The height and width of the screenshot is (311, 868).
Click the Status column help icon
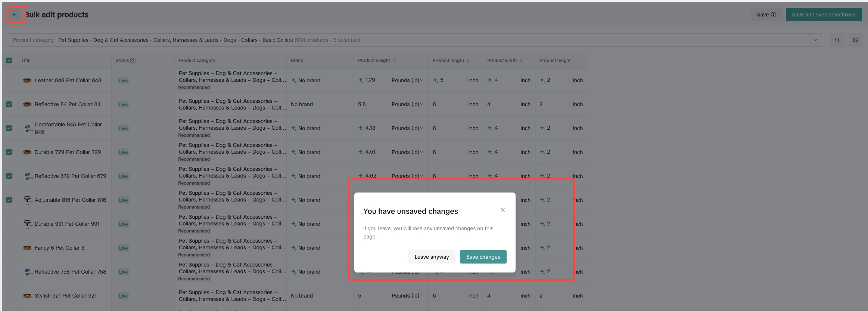pos(133,61)
